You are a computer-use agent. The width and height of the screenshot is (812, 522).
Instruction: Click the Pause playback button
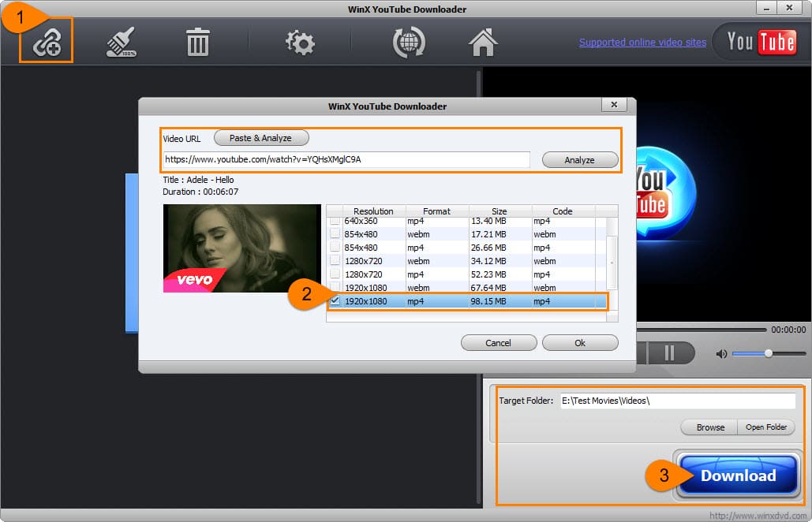[669, 353]
